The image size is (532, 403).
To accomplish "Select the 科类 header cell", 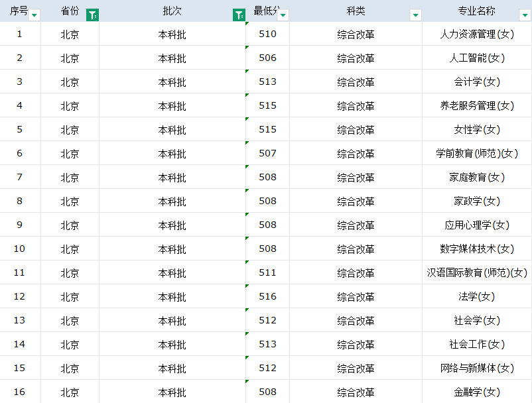I will click(356, 11).
